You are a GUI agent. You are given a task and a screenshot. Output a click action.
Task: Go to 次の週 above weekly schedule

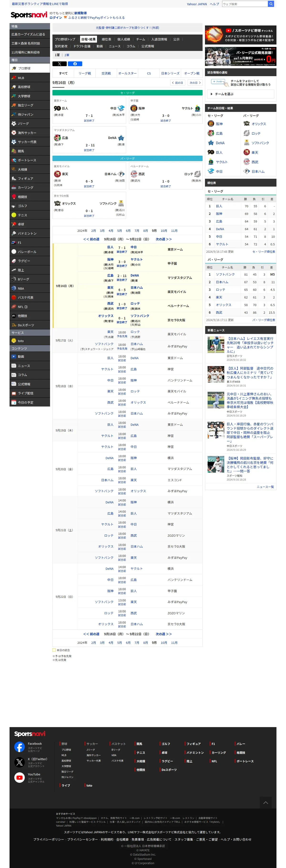pos(163,239)
